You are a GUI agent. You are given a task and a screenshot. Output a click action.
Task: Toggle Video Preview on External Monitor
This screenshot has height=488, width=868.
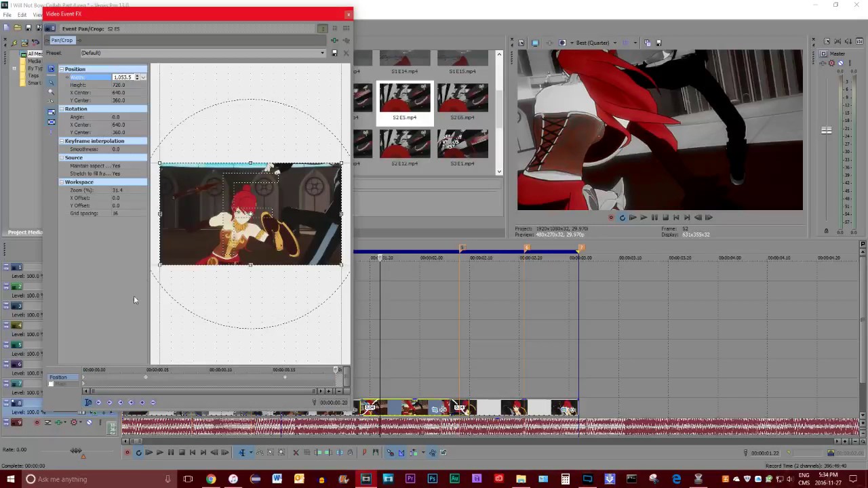tap(535, 43)
